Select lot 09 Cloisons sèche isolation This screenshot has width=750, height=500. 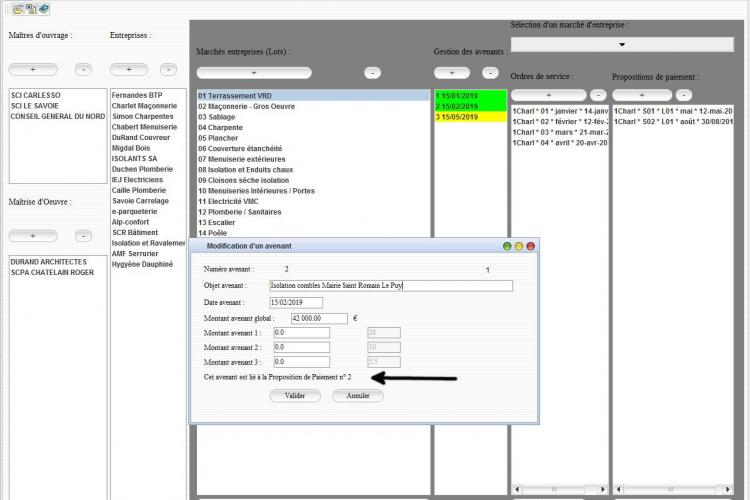(x=314, y=180)
